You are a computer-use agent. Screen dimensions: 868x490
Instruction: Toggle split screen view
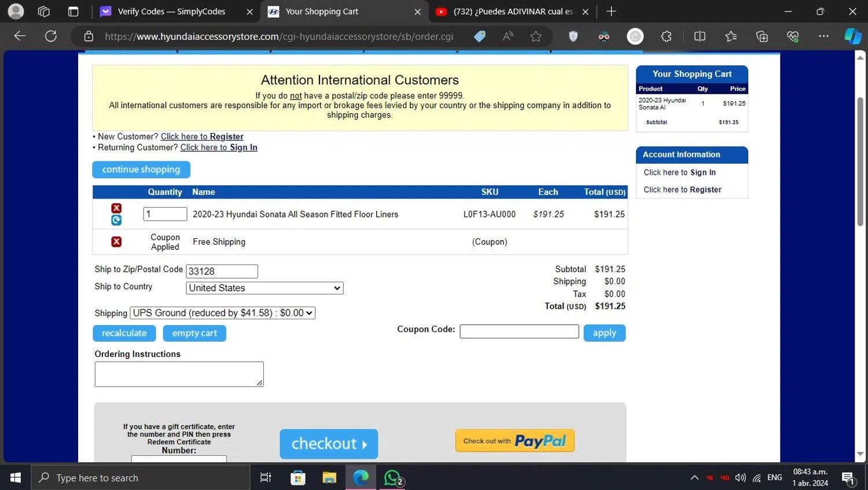(x=700, y=36)
